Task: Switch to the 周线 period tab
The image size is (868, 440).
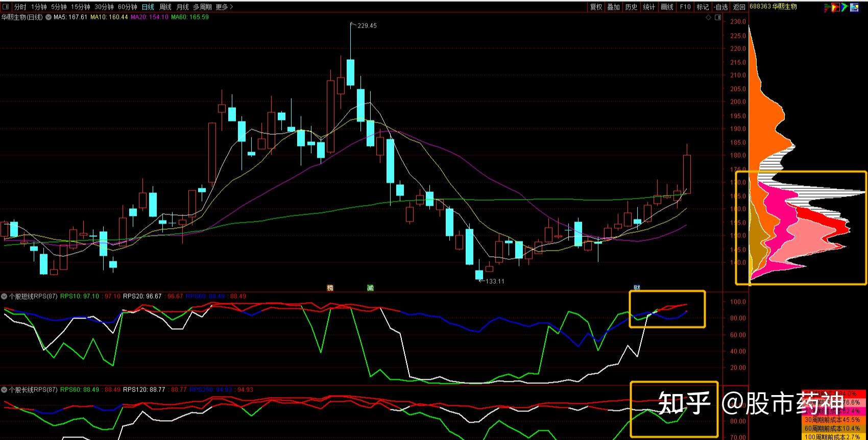Action: pyautogui.click(x=165, y=7)
